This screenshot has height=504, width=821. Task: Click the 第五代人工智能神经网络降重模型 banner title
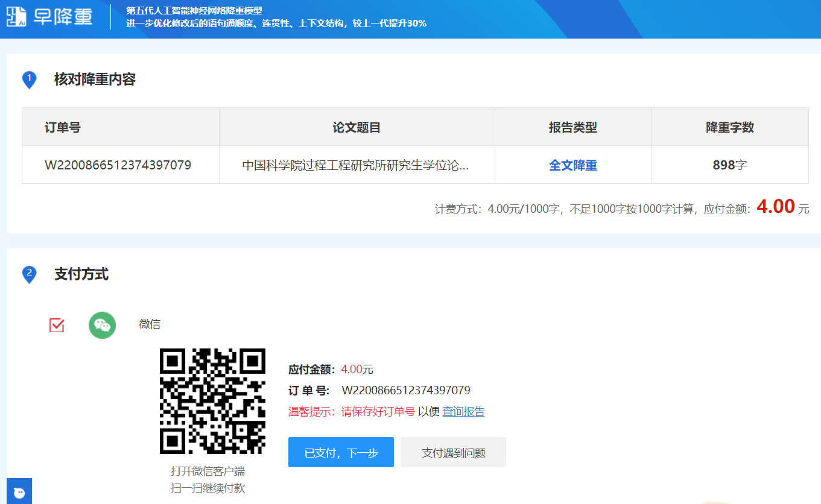tap(194, 11)
